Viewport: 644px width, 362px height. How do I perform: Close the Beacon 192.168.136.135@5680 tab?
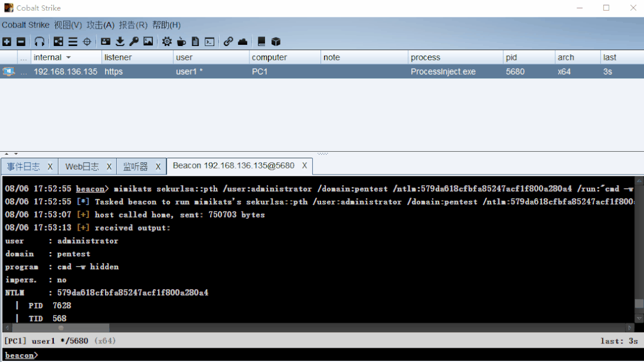tap(304, 165)
